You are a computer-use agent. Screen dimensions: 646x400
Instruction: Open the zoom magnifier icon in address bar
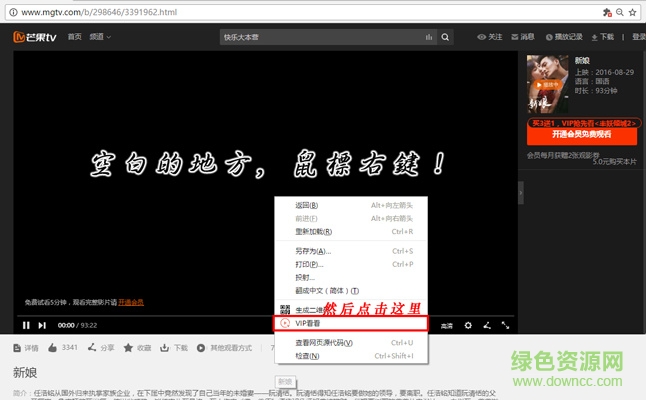(620, 12)
